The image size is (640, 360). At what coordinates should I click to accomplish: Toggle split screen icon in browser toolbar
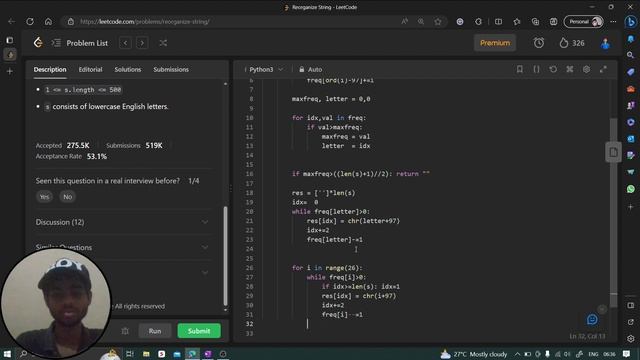click(498, 22)
